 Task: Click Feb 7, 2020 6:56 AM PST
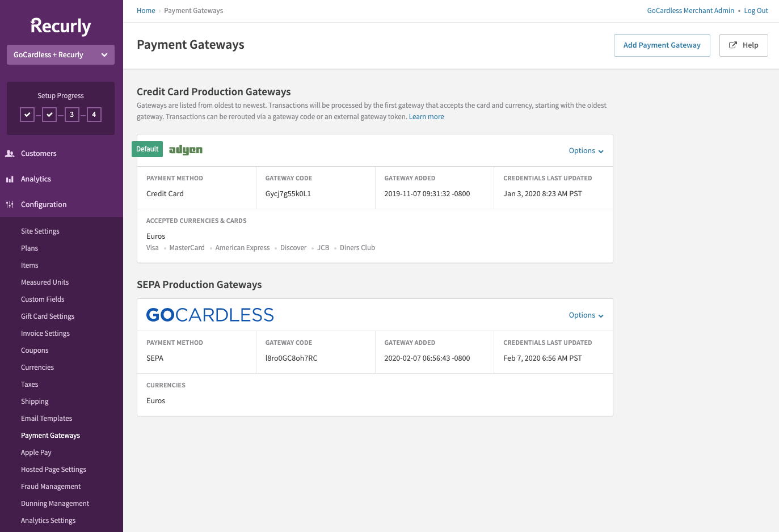pyautogui.click(x=542, y=358)
